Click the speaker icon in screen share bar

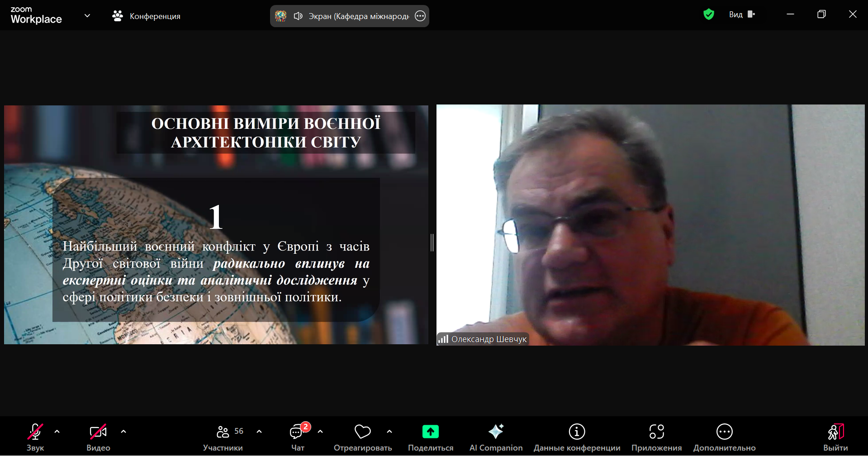(x=298, y=16)
